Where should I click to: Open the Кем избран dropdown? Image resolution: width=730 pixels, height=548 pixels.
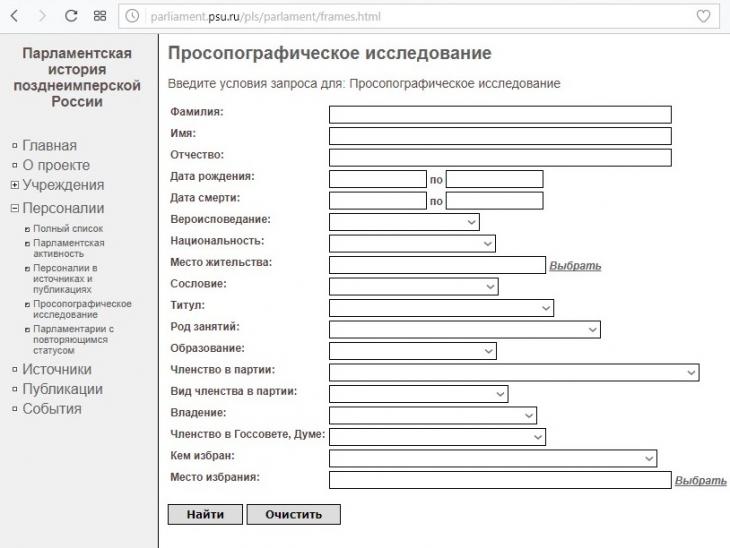493,458
